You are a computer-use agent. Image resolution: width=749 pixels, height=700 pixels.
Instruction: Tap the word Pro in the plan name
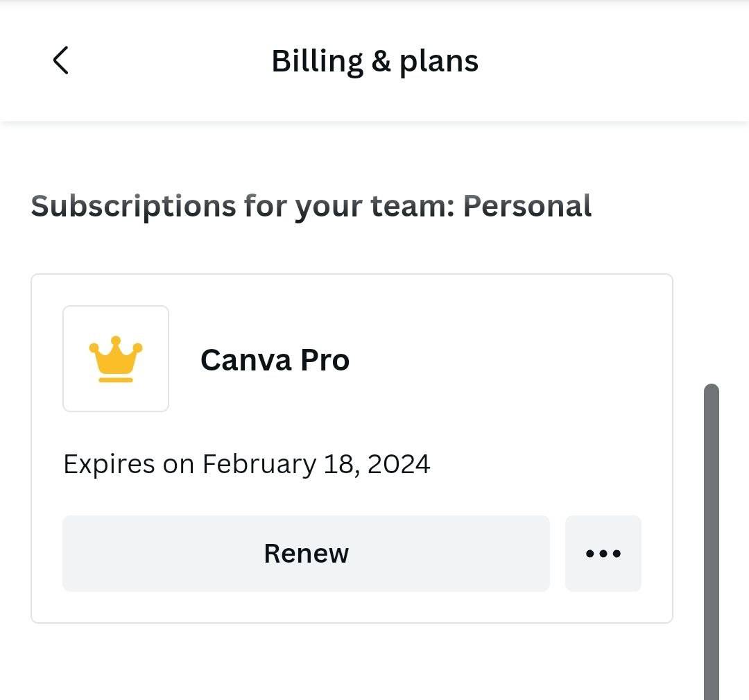click(x=325, y=360)
